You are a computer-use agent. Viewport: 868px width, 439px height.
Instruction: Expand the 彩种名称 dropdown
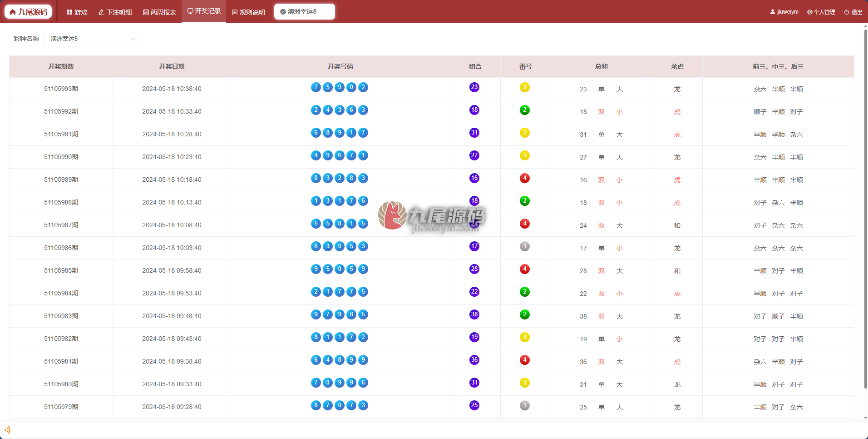(92, 39)
